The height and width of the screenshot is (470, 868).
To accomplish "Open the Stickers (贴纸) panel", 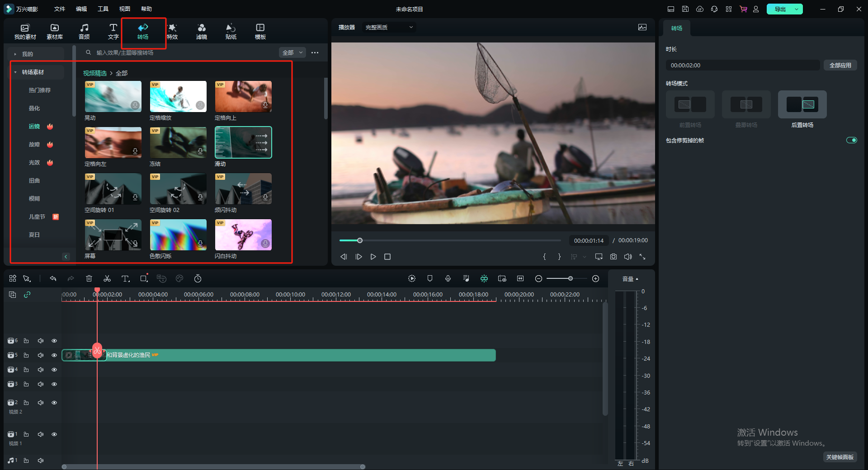I will click(x=231, y=31).
